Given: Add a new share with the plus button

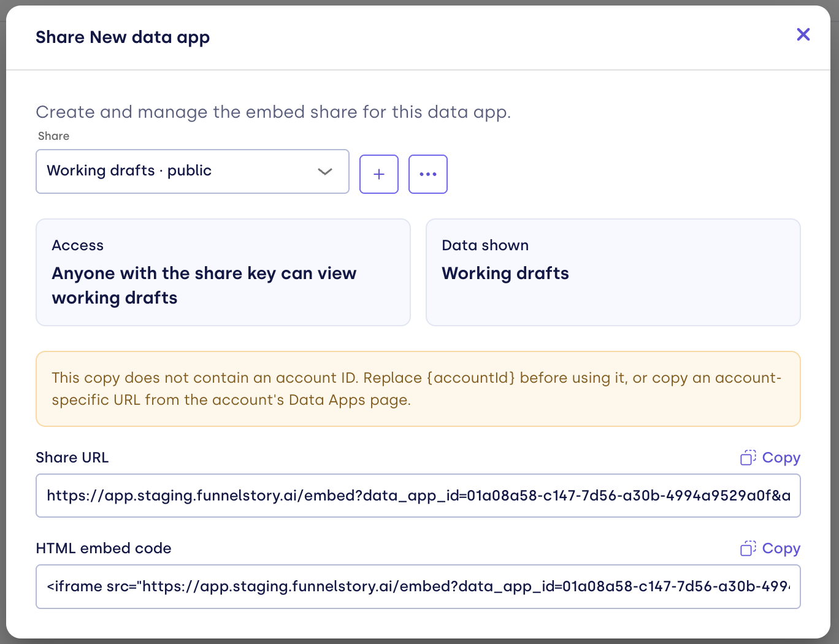Looking at the screenshot, I should coord(379,174).
